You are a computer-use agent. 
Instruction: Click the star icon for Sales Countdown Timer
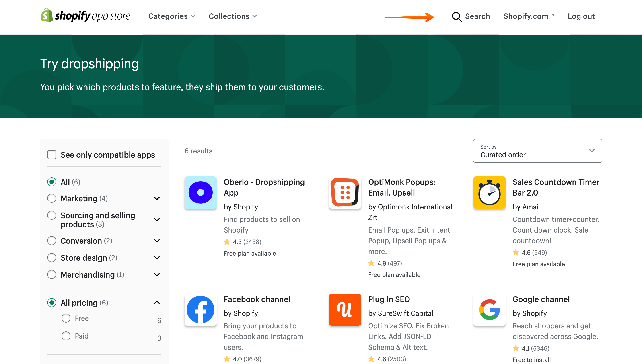(516, 252)
